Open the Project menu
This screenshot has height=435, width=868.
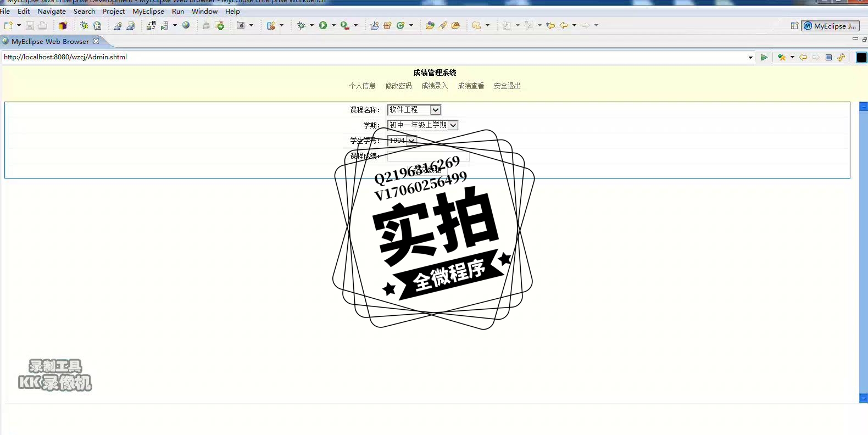(x=114, y=11)
